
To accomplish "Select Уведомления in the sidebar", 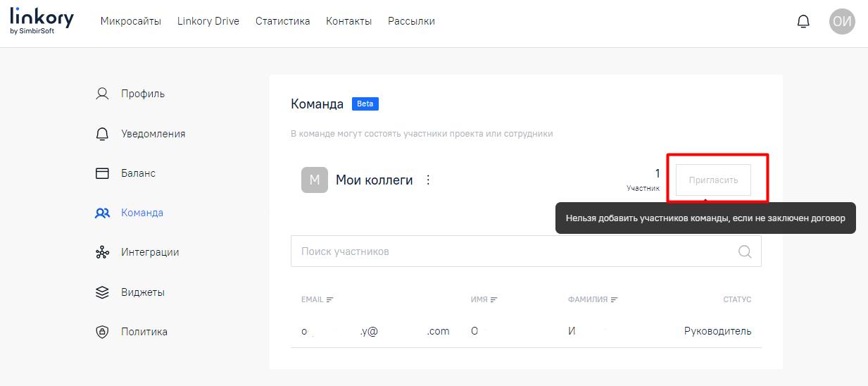I will point(153,134).
